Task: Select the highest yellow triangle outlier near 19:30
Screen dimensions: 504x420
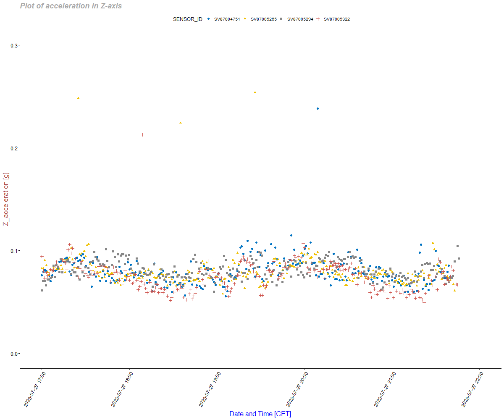Action: (x=255, y=92)
